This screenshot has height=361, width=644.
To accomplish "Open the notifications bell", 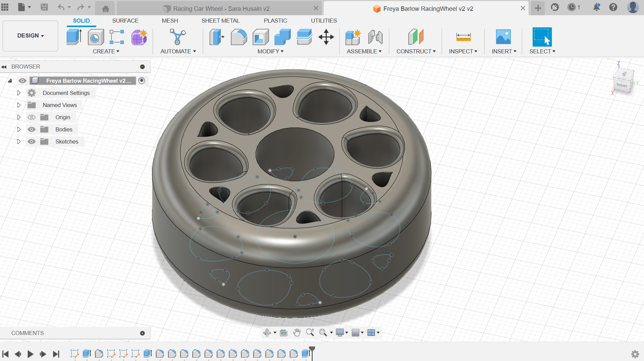I will (596, 7).
